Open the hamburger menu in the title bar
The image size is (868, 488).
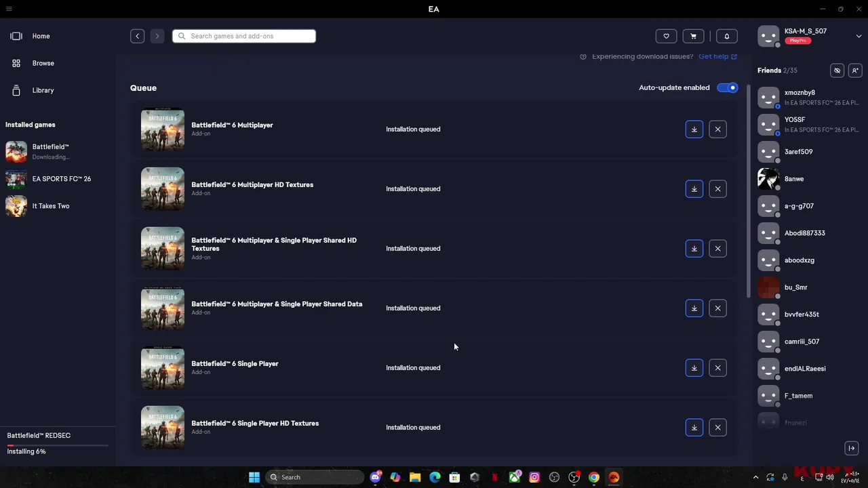pos(9,9)
